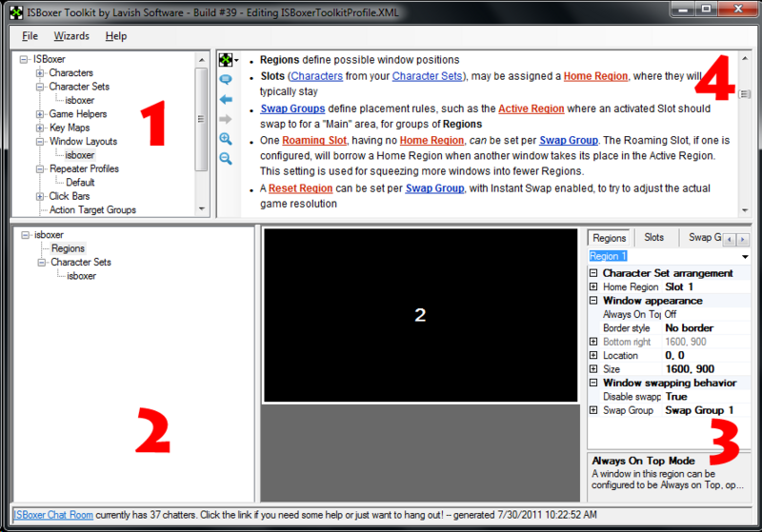Select isboxer under Window Layouts

point(80,155)
